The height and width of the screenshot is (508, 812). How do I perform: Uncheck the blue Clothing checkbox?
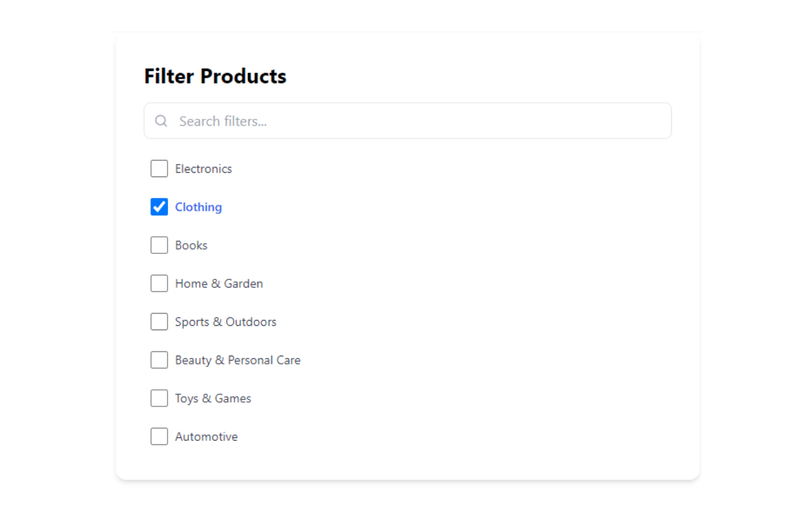[x=159, y=207]
